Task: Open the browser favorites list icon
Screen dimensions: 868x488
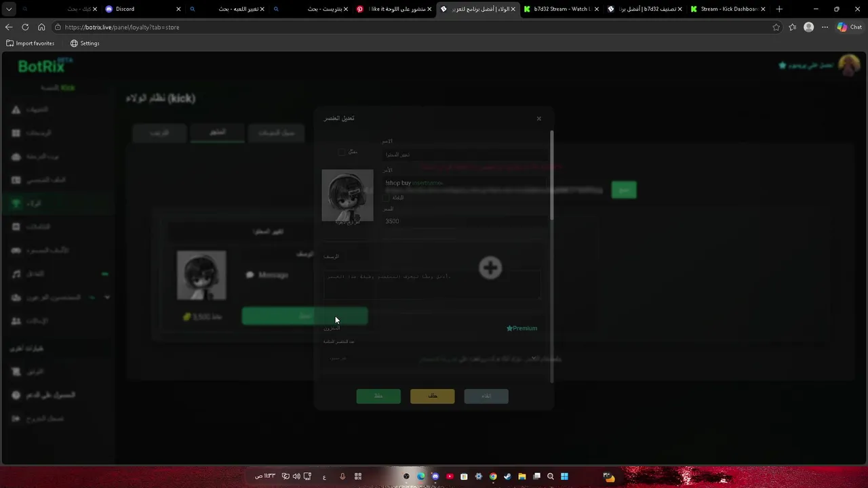Action: coord(793,27)
